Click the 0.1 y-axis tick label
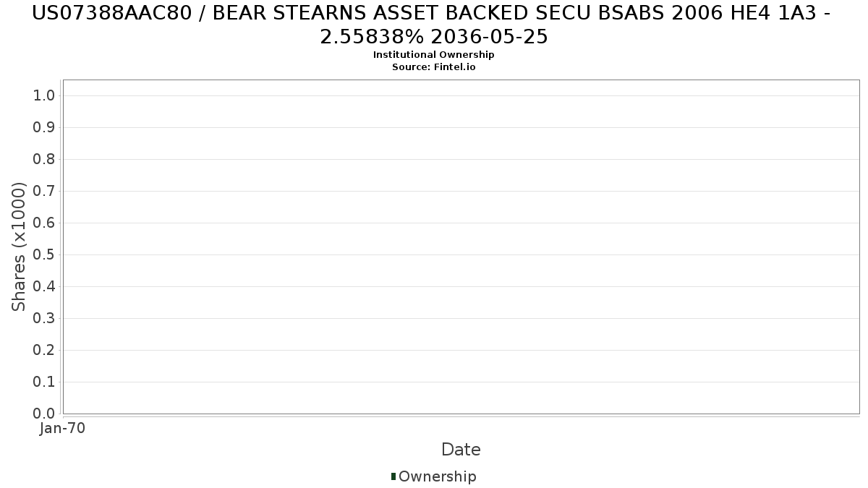This screenshot has height=488, width=868. 44,382
